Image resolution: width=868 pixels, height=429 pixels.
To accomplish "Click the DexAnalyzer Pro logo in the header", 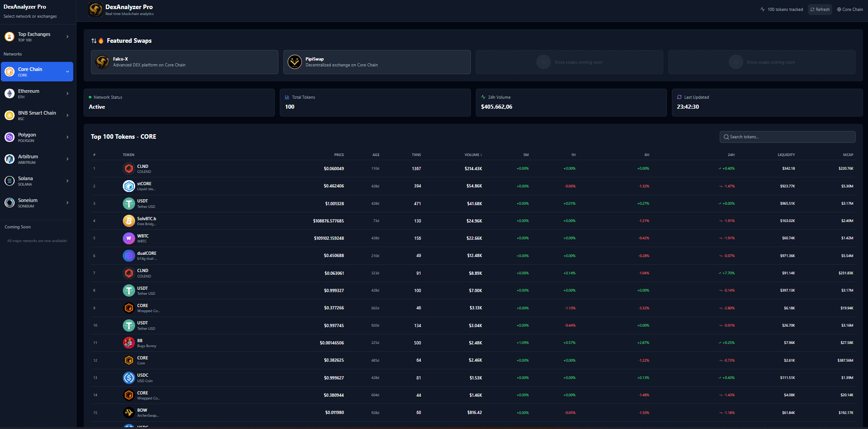I will click(95, 10).
